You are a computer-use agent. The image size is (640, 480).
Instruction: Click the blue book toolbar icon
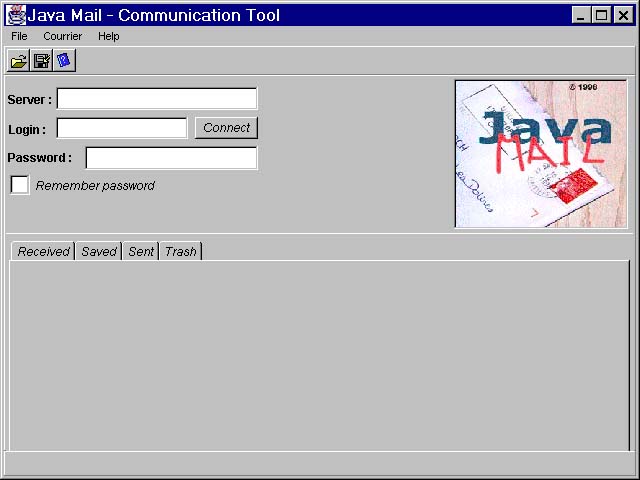[64, 62]
